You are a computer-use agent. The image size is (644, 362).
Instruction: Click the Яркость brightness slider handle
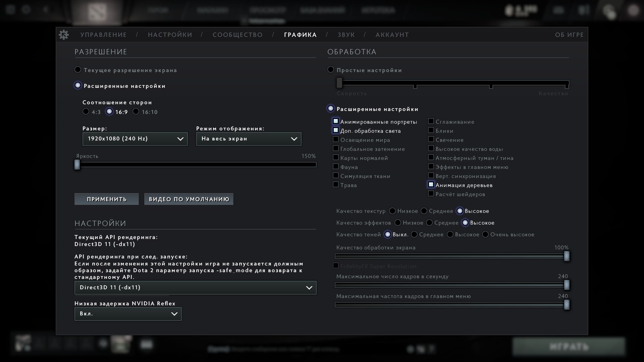click(x=77, y=165)
